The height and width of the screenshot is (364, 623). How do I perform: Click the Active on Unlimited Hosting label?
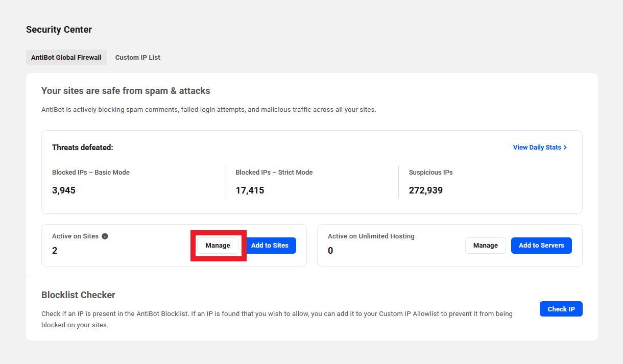[x=371, y=236]
